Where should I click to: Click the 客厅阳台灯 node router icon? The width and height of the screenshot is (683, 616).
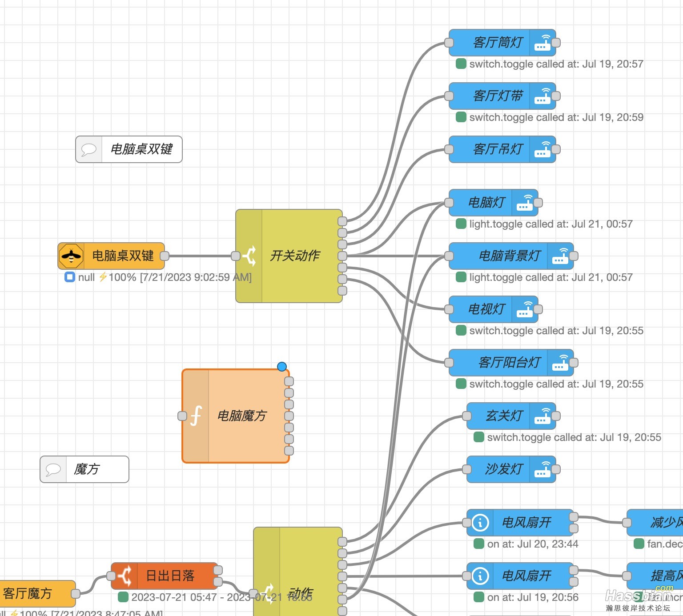point(560,362)
